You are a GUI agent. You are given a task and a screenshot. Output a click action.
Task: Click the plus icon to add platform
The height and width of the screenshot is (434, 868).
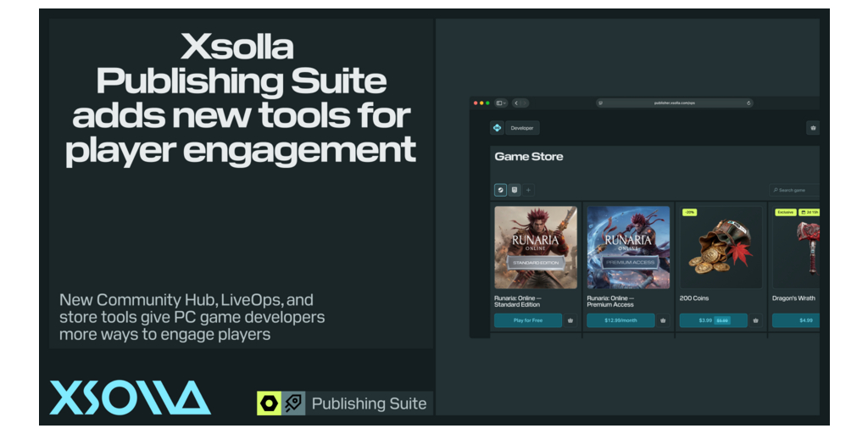click(529, 190)
